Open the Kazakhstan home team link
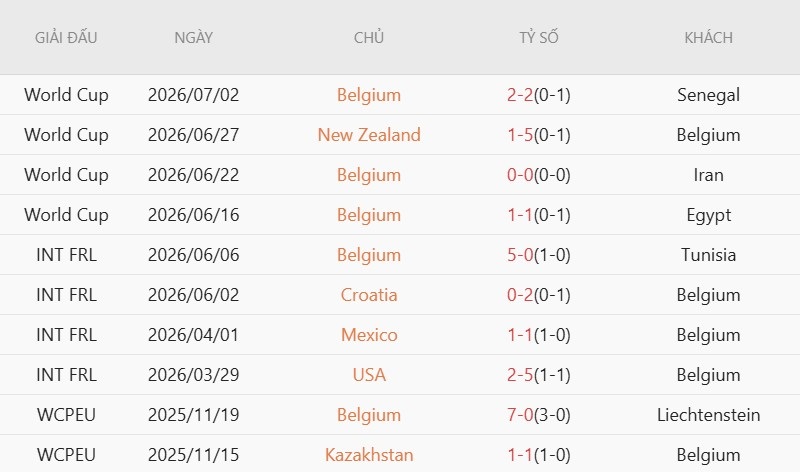Viewport: 800px width, 472px height. [369, 455]
